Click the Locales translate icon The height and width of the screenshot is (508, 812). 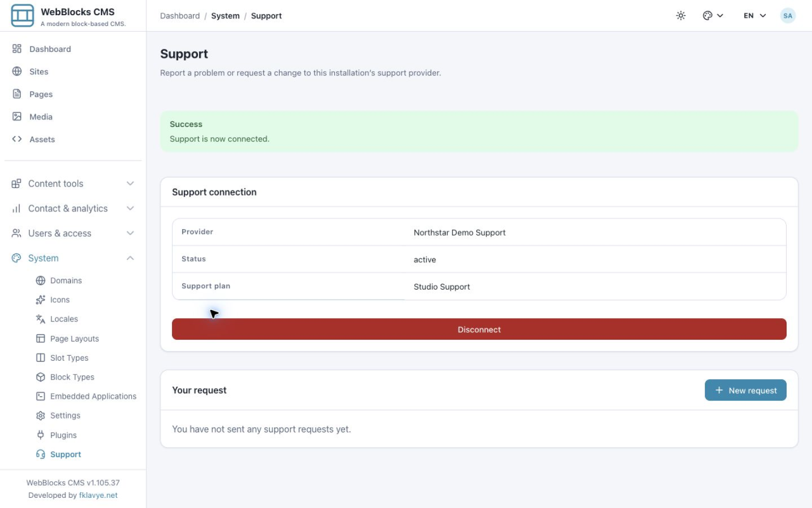pos(41,319)
